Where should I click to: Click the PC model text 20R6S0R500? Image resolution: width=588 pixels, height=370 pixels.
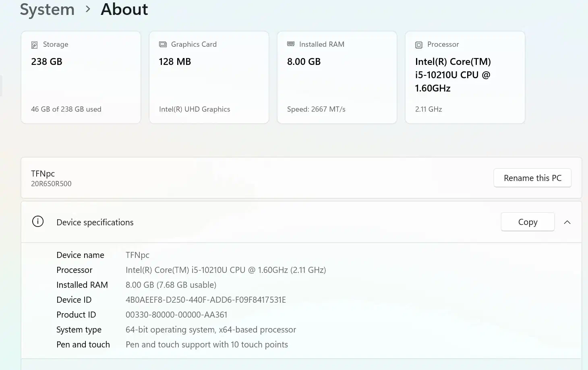(51, 184)
